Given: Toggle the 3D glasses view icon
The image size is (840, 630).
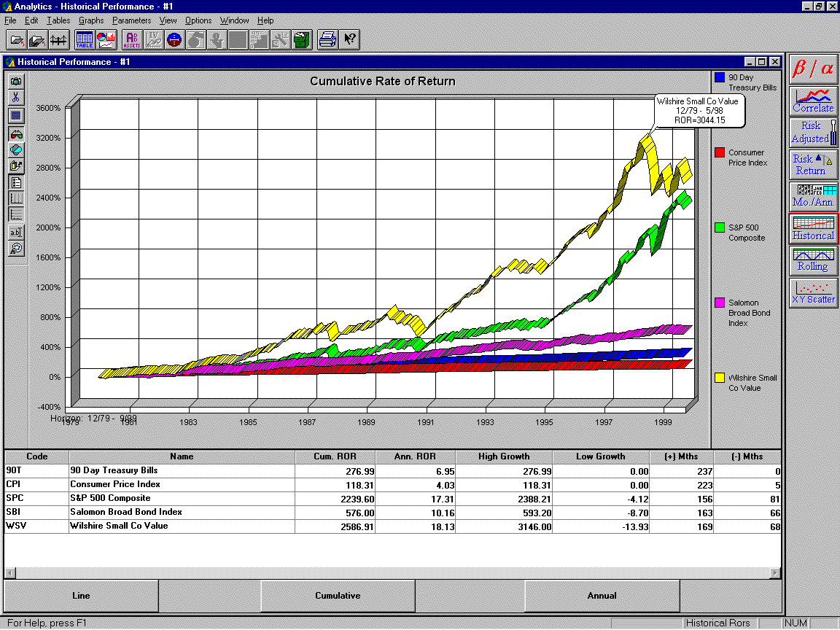Looking at the screenshot, I should tap(16, 134).
